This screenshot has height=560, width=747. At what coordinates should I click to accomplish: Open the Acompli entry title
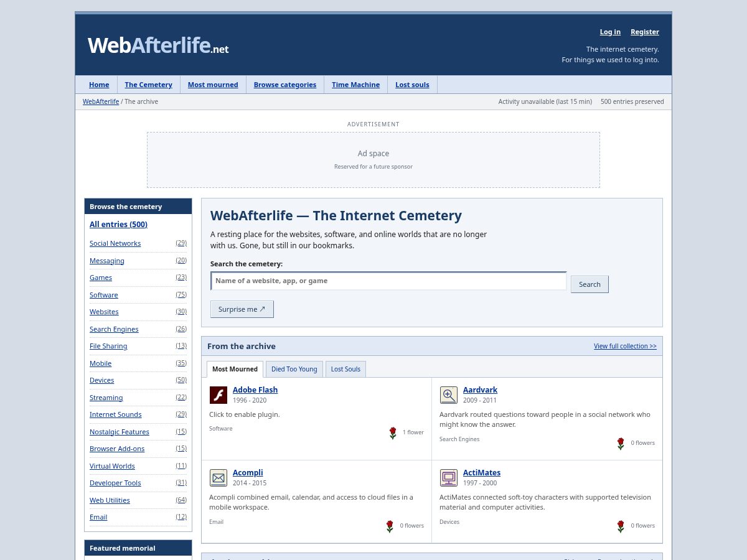[x=248, y=473]
